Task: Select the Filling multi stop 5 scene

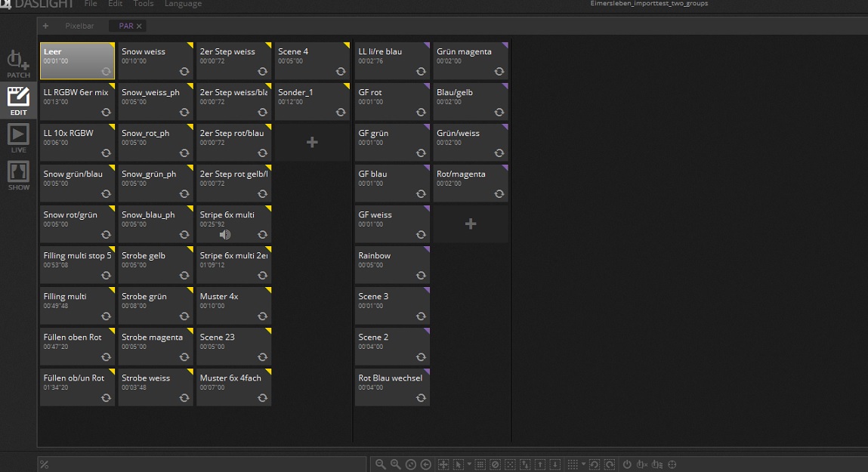Action: pos(77,265)
